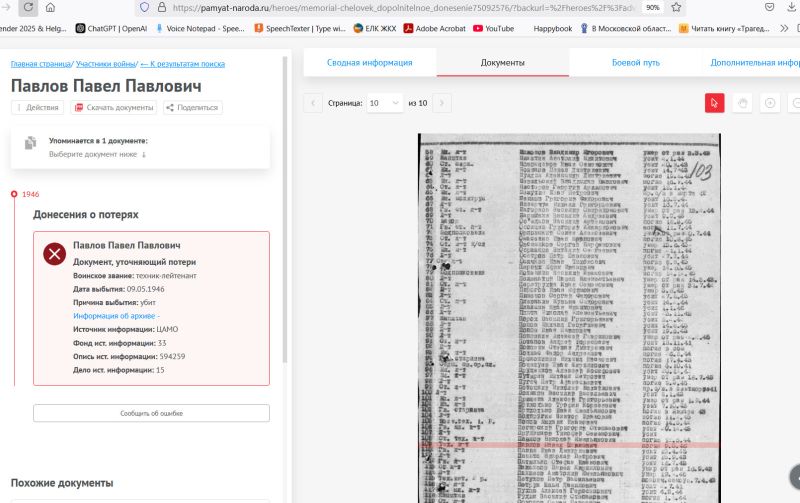Open the Happybook bookmark

pos(553,29)
